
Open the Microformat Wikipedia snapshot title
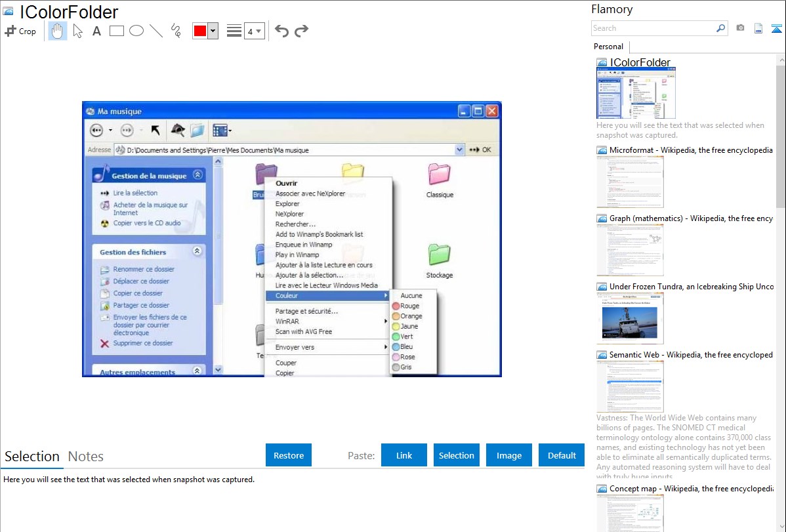point(691,150)
